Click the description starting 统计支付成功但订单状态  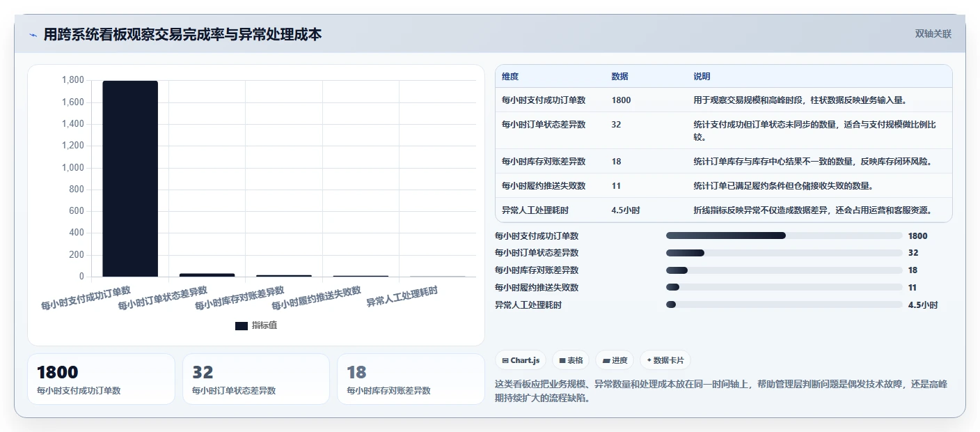pos(814,131)
